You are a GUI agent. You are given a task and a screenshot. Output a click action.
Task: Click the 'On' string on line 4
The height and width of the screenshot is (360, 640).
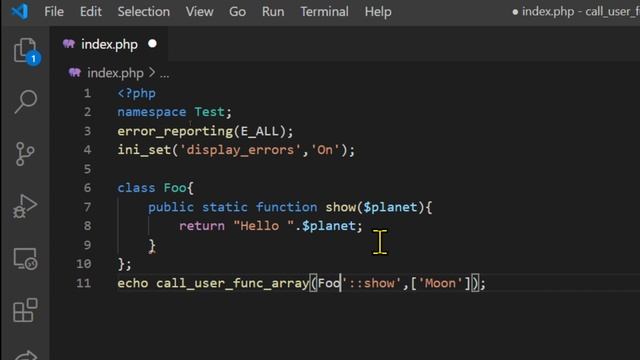pos(325,150)
